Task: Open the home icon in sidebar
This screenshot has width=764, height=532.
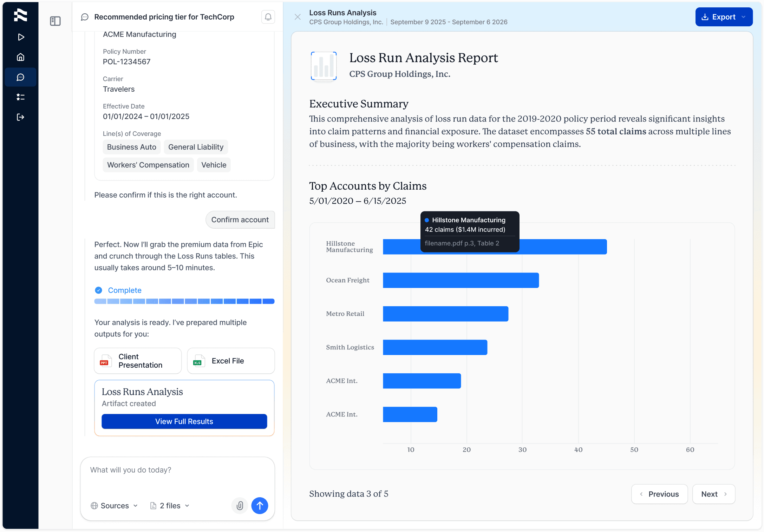Action: [x=21, y=57]
